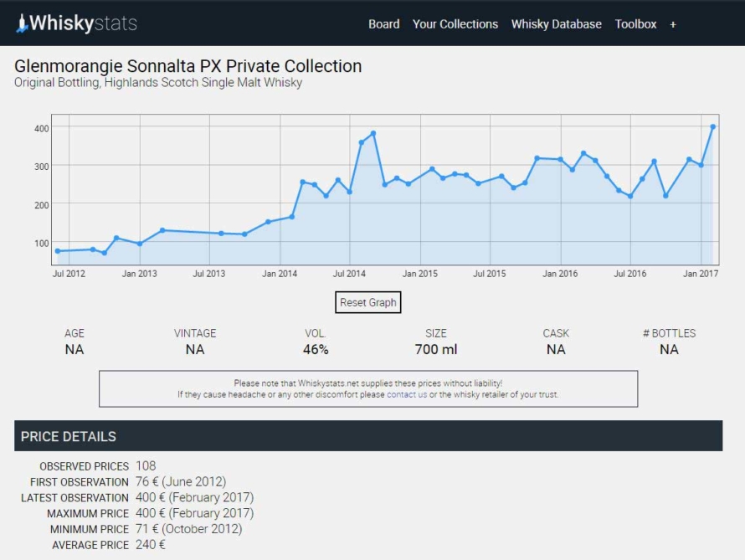Click minimum price '71 € (October 2012)'
This screenshot has width=745, height=560.
[188, 529]
